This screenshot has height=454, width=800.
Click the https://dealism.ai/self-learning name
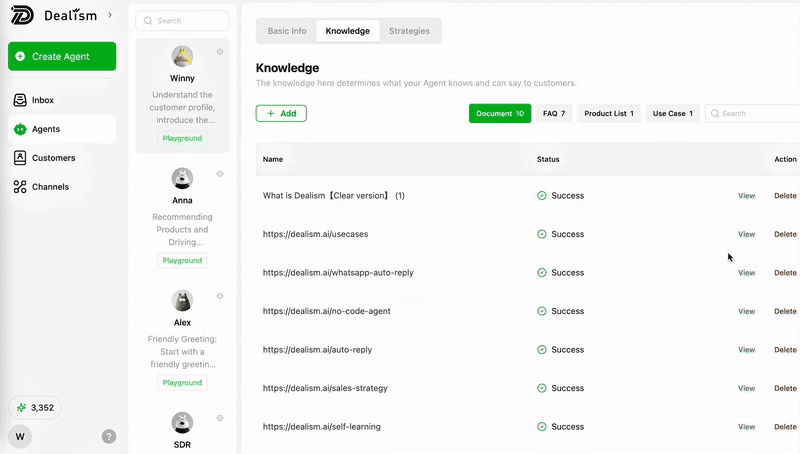point(321,427)
